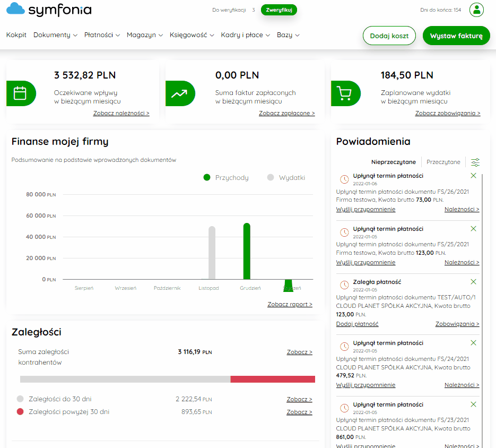Expand the Płatności menu

click(x=102, y=35)
